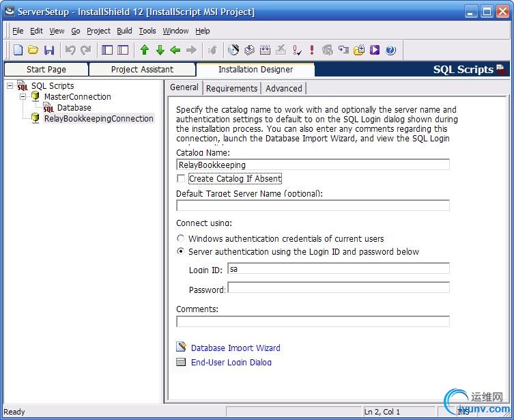Click the Ready status bar text
Image resolution: width=514 pixels, height=420 pixels.
click(14, 412)
